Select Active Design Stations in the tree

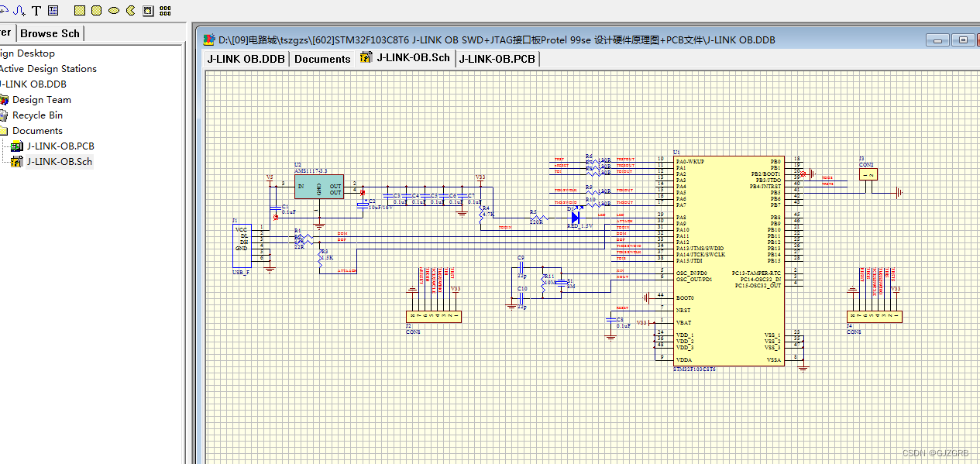tap(49, 68)
